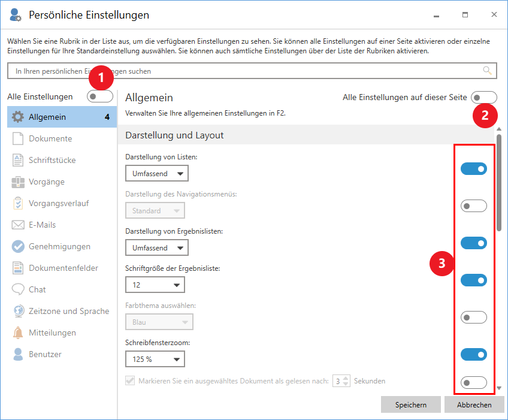This screenshot has width=508, height=420.
Task: Click the Mitteilungen bell icon
Action: coord(18,333)
